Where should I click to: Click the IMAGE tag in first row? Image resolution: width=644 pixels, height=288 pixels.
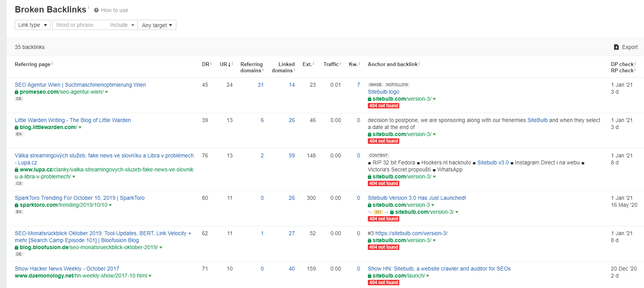(x=375, y=85)
